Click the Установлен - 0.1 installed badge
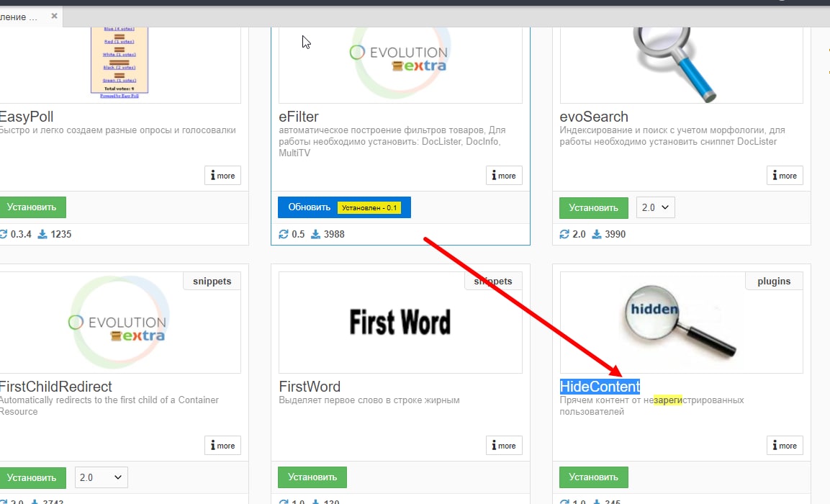Image resolution: width=830 pixels, height=504 pixels. (x=369, y=207)
